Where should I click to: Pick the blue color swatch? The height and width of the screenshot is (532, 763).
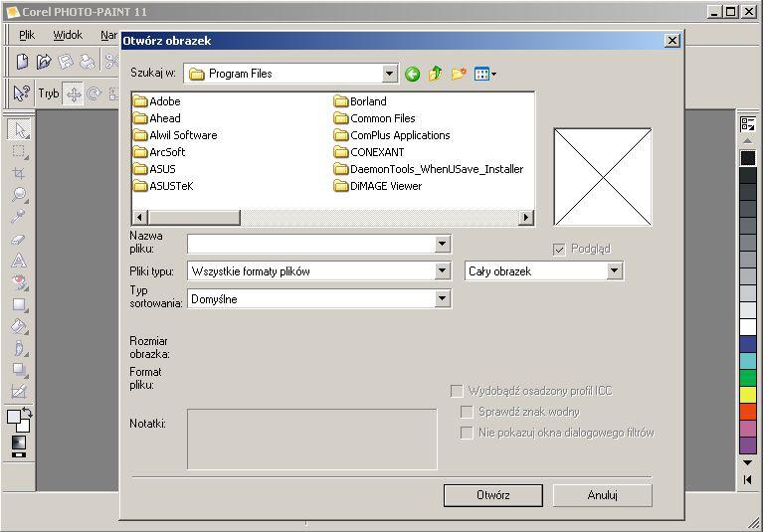[x=748, y=344]
